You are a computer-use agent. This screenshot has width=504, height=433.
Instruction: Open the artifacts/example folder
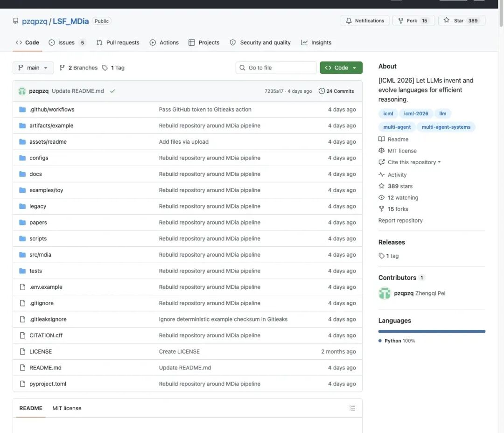(x=51, y=126)
